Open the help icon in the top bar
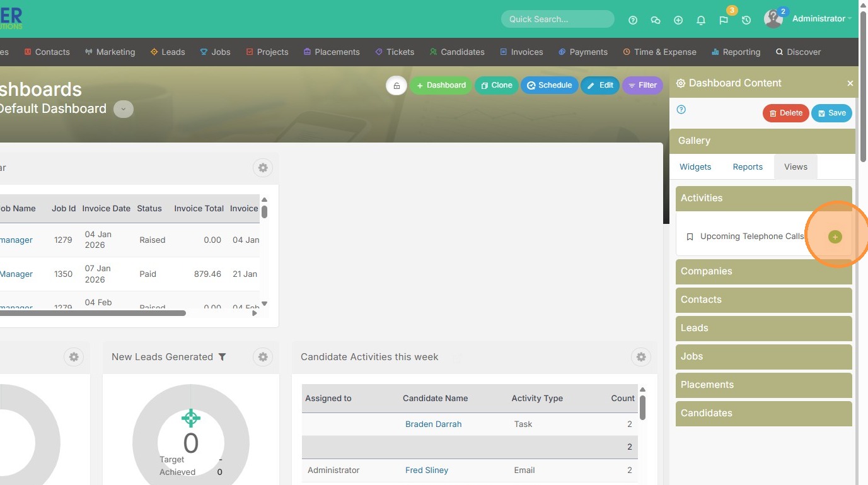868x485 pixels. point(633,20)
